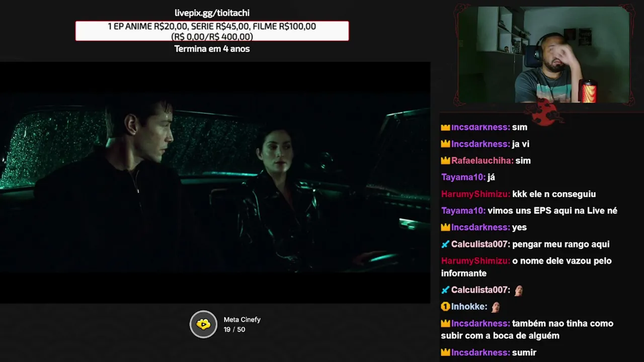The height and width of the screenshot is (362, 644).
Task: Click the facepalm emoji in Calculista007's message
Action: pyautogui.click(x=518, y=290)
